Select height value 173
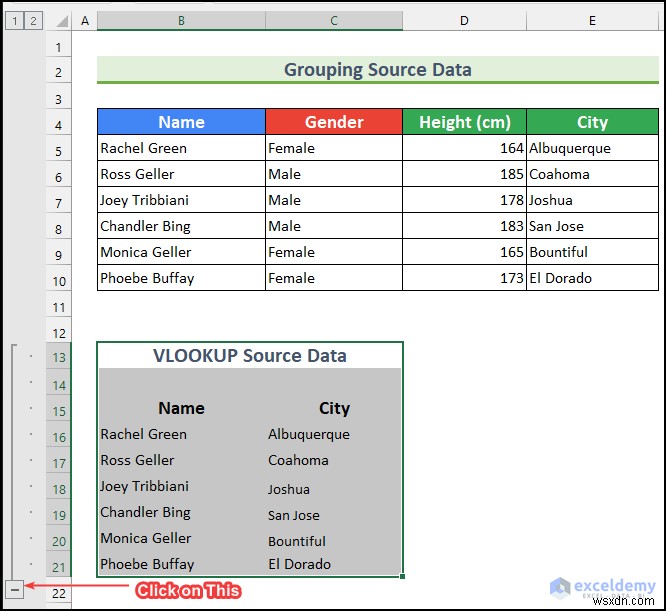This screenshot has width=666, height=611. coord(464,278)
